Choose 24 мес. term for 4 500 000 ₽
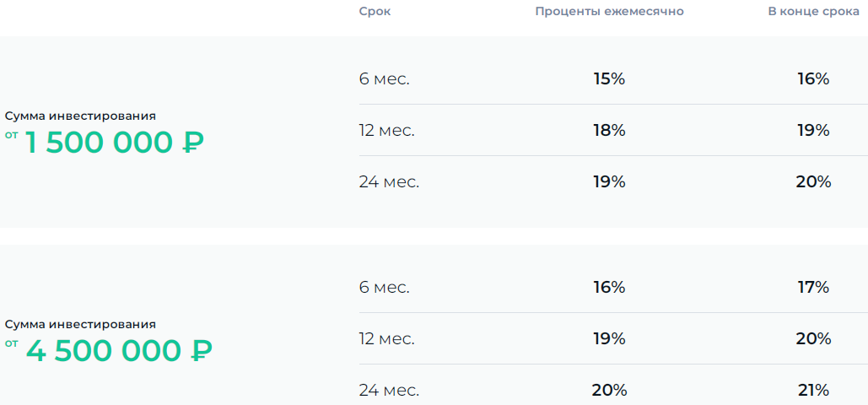Image resolution: width=868 pixels, height=405 pixels. coord(389,391)
